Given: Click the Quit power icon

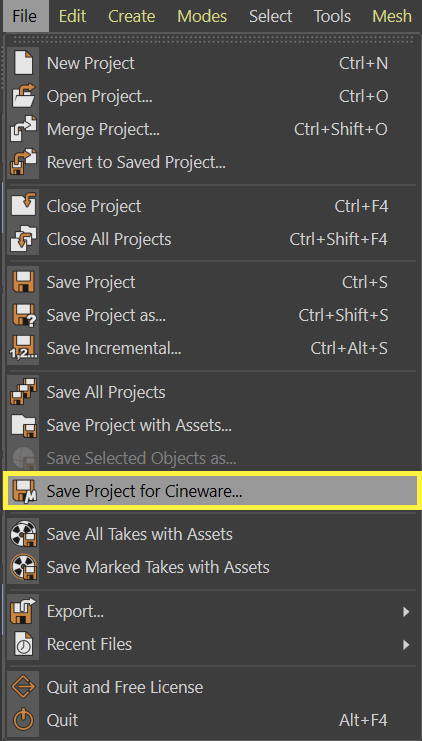Looking at the screenshot, I should pyautogui.click(x=23, y=720).
